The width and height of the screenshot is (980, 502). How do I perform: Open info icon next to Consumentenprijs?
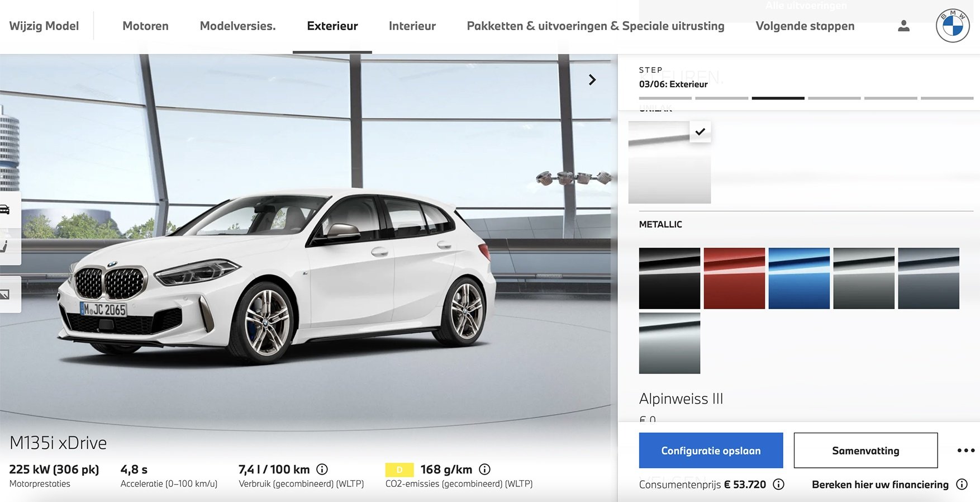[x=778, y=485]
